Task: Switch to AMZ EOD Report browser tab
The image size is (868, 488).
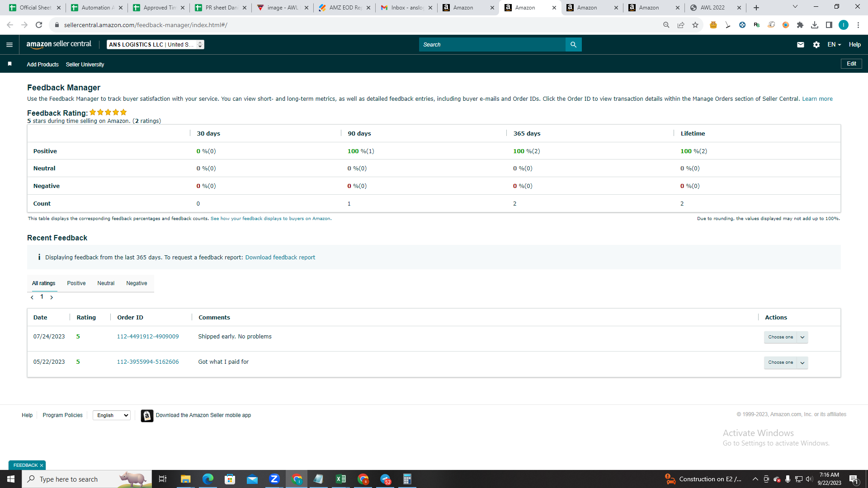Action: point(344,8)
